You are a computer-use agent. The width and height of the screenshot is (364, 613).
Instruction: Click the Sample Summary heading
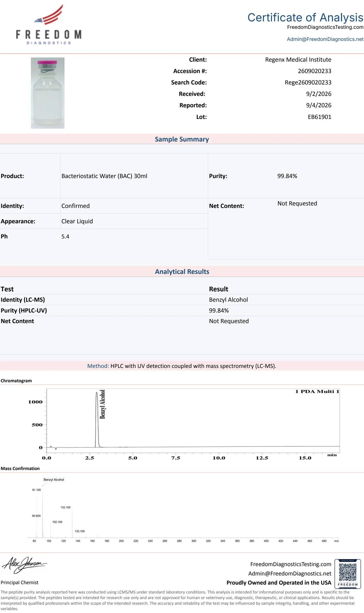pyautogui.click(x=182, y=139)
